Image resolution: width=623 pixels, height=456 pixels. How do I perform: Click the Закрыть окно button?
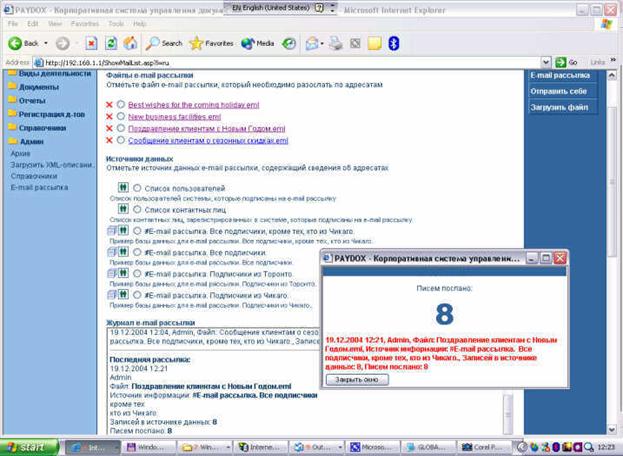coord(357,379)
